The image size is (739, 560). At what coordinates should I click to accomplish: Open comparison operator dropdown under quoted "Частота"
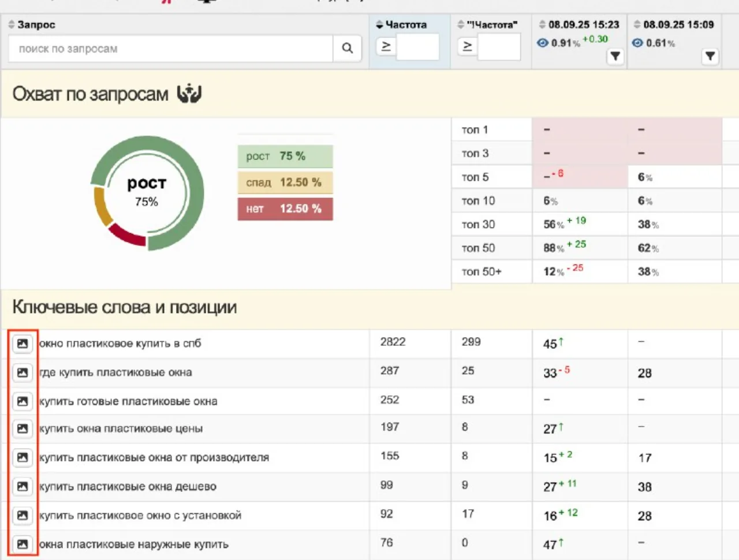[468, 46]
